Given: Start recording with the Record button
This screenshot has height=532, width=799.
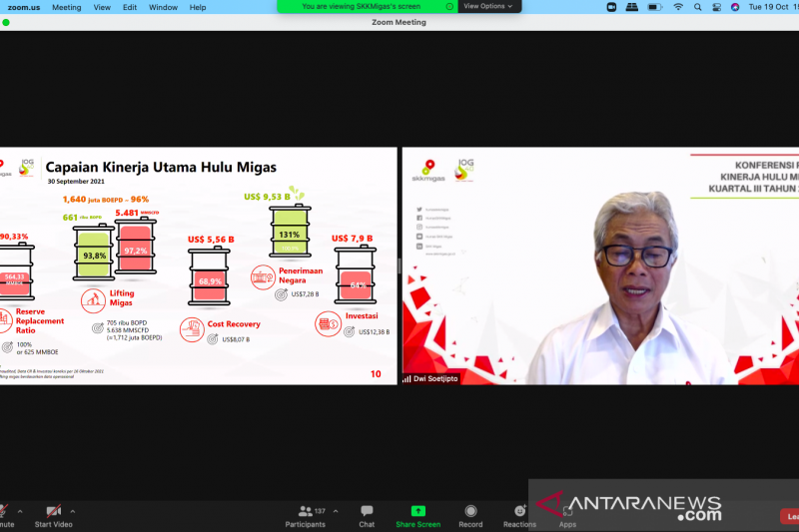Looking at the screenshot, I should 470,516.
